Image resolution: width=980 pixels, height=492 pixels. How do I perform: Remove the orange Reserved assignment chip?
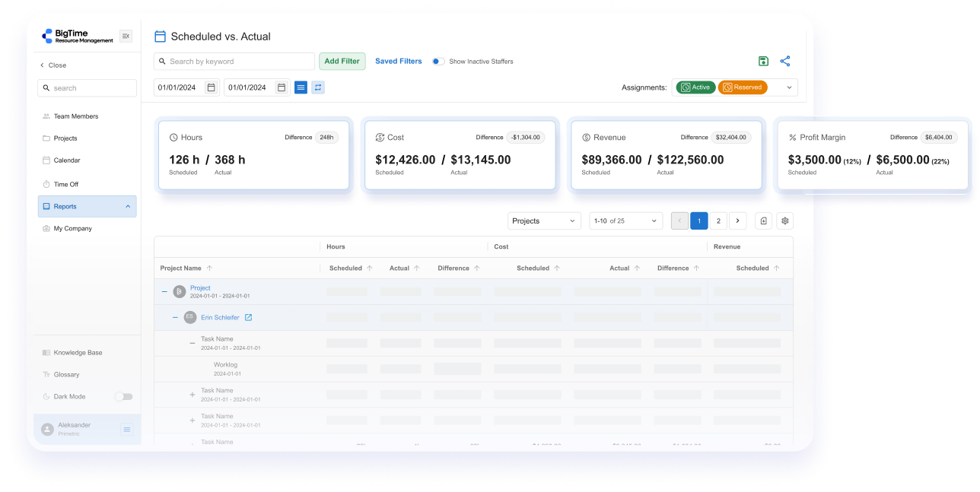tap(743, 87)
